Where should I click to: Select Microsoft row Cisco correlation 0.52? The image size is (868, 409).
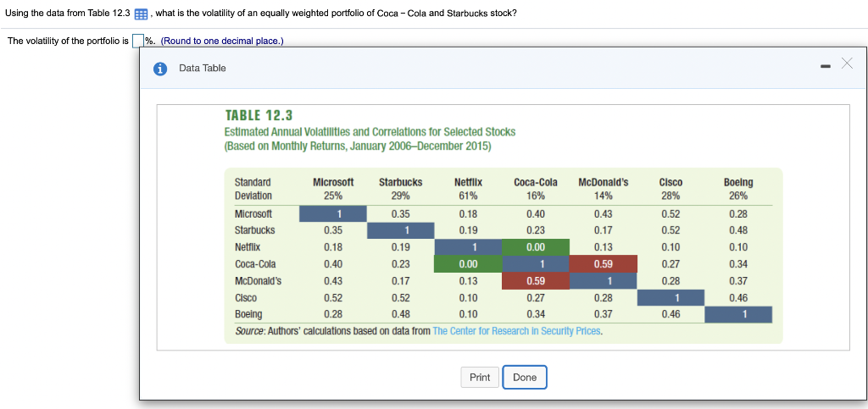[671, 214]
